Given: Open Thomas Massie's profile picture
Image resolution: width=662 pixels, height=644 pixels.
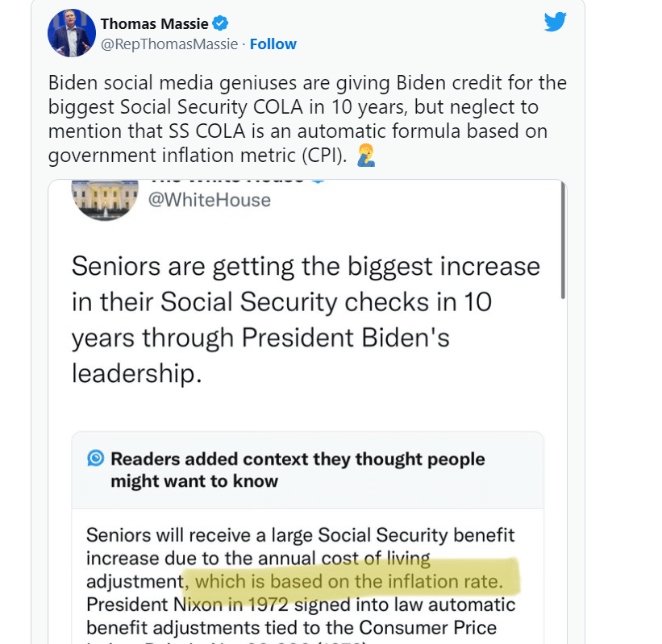Looking at the screenshot, I should (x=72, y=34).
